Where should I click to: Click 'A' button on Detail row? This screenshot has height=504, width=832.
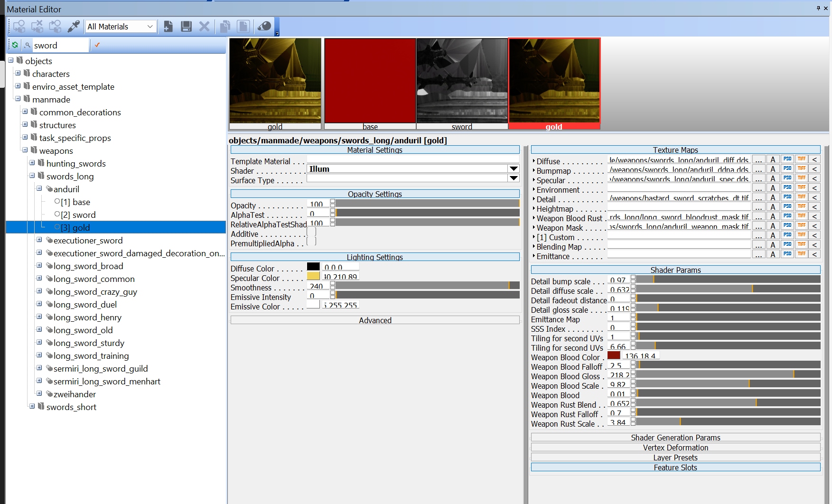773,197
